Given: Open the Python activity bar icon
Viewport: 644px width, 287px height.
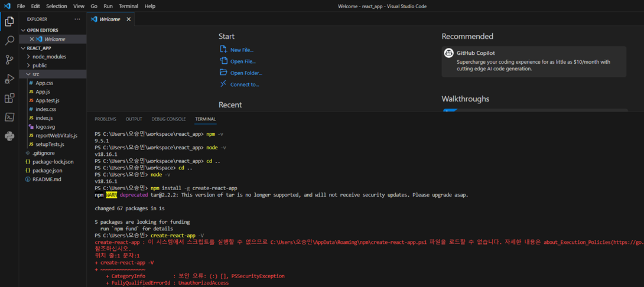Looking at the screenshot, I should pos(9,136).
